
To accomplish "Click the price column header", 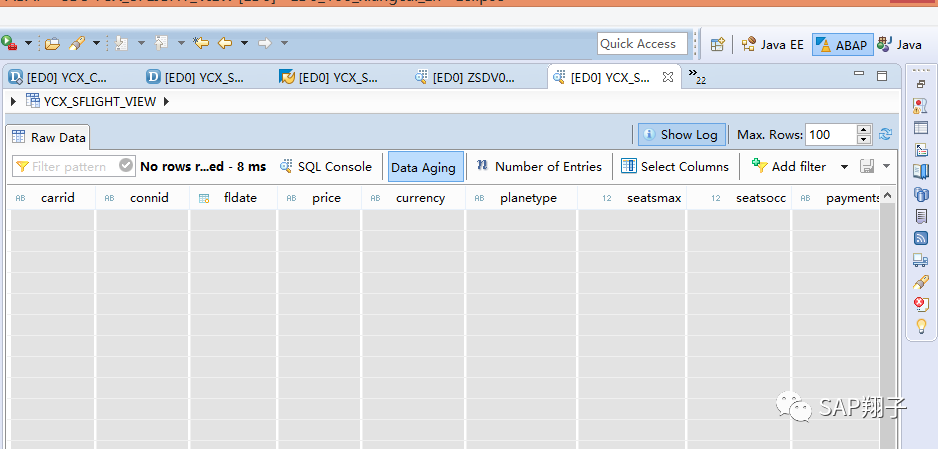I will pyautogui.click(x=320, y=198).
